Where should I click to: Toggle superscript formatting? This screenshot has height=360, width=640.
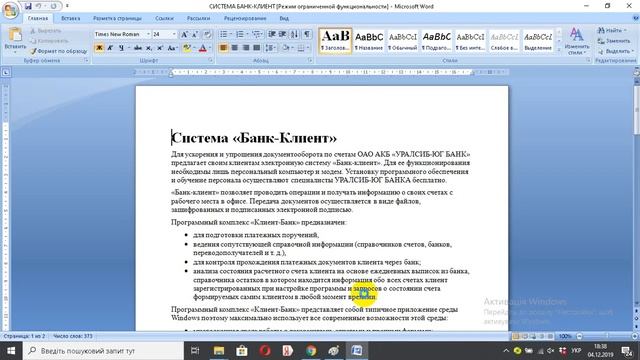(x=160, y=48)
